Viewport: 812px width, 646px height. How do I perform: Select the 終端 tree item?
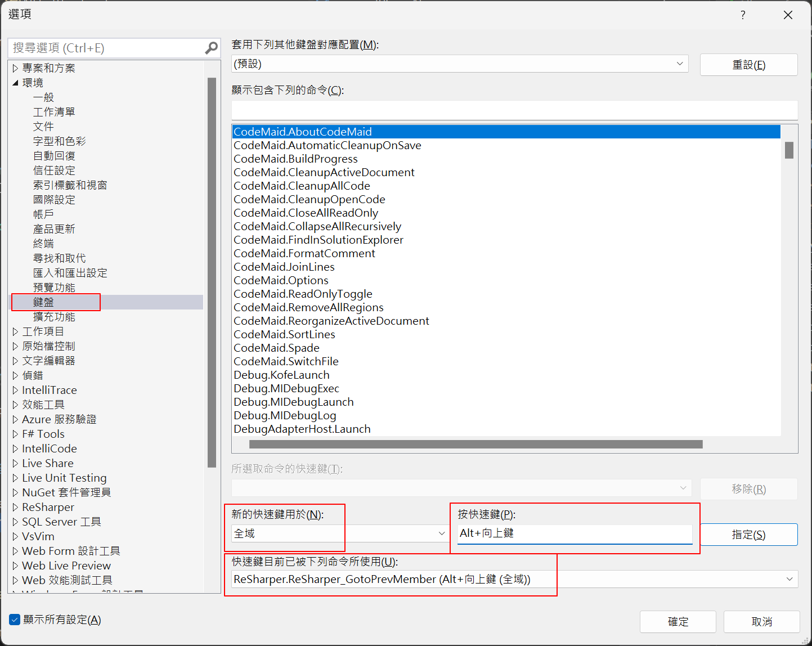point(43,244)
